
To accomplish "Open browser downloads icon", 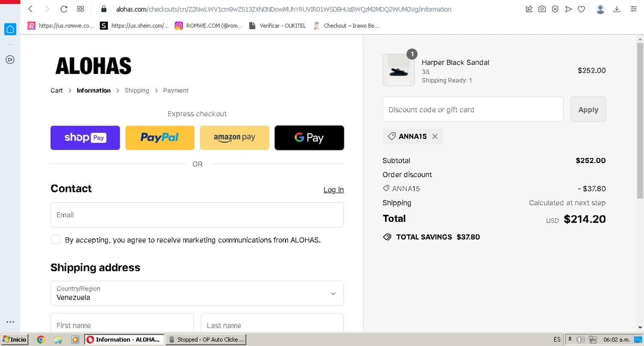I will pyautogui.click(x=617, y=9).
